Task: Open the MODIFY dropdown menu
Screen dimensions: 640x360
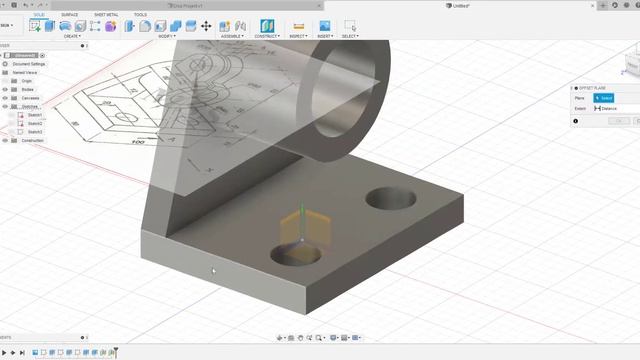Action: 167,36
